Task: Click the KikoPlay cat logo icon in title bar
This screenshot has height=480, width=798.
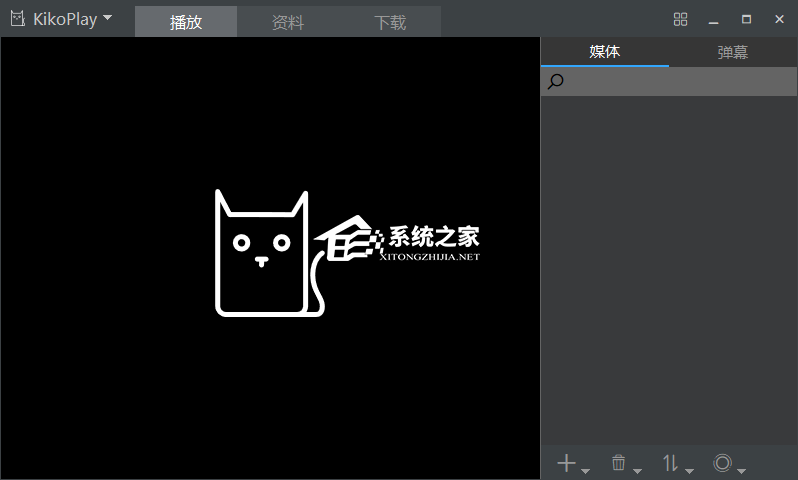Action: point(18,19)
